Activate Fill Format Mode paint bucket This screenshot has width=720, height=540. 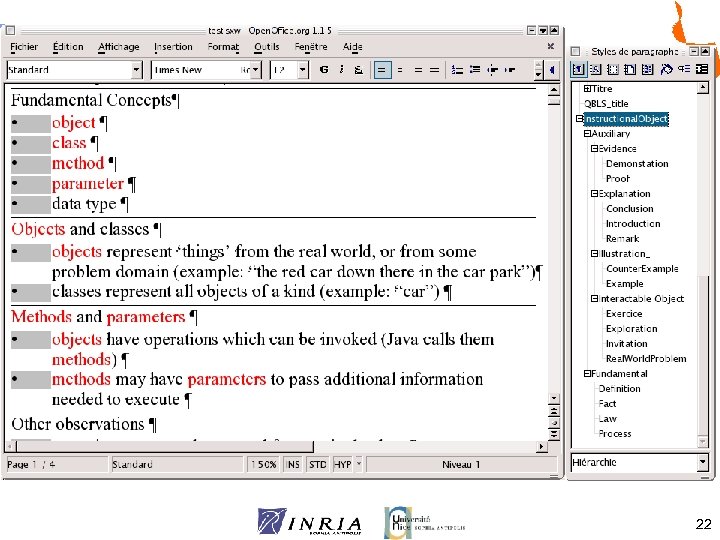click(x=666, y=69)
